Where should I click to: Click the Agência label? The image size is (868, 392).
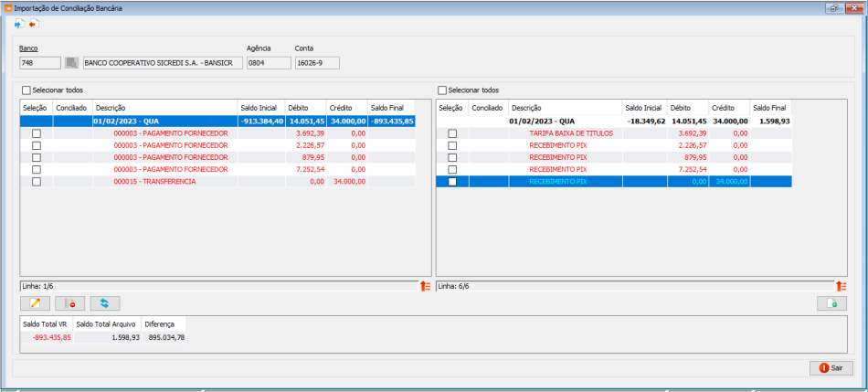[259, 48]
